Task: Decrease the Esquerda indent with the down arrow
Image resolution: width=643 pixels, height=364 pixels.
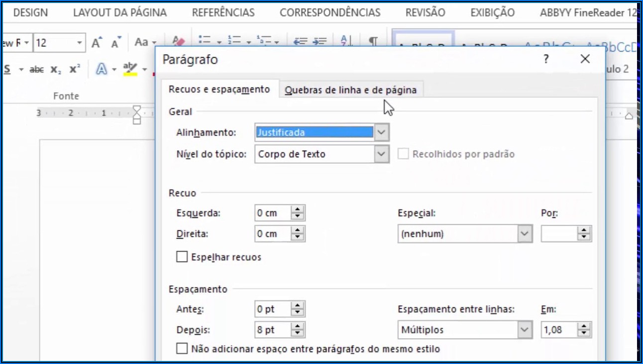Action: 298,217
